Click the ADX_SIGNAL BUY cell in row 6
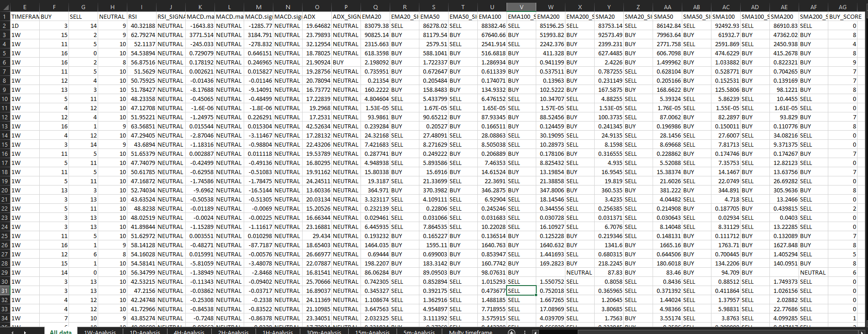 (346, 62)
